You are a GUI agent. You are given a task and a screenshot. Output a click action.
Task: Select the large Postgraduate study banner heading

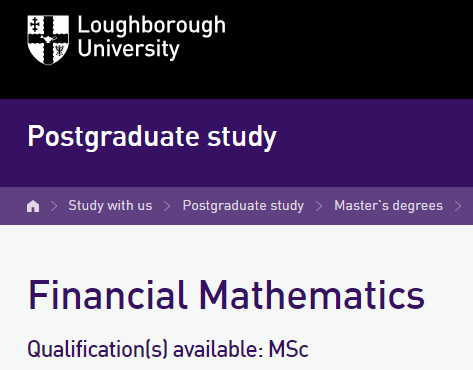152,137
